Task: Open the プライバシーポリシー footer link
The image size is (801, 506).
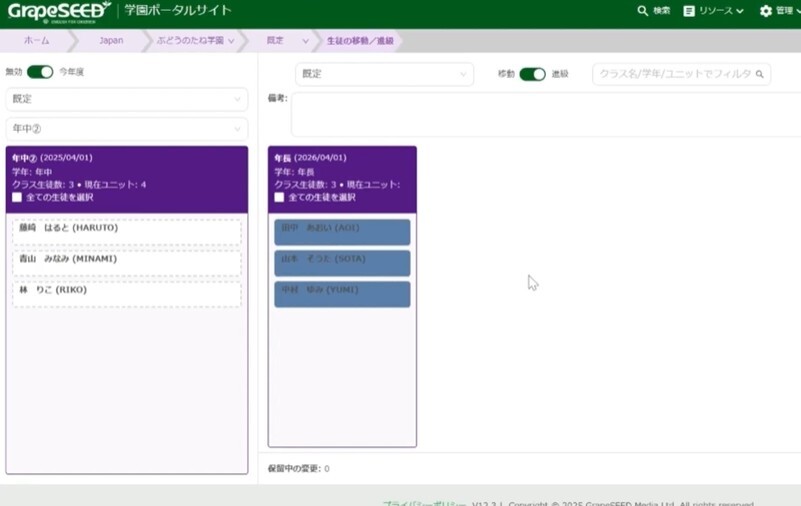Action: click(x=424, y=504)
